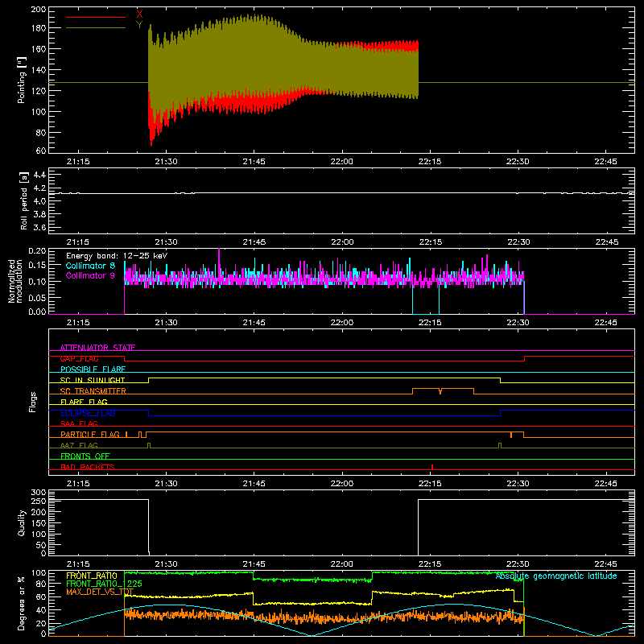Image resolution: width=644 pixels, height=644 pixels.
Task: Select the FRONTS_OFF flag label
Action: tap(85, 456)
